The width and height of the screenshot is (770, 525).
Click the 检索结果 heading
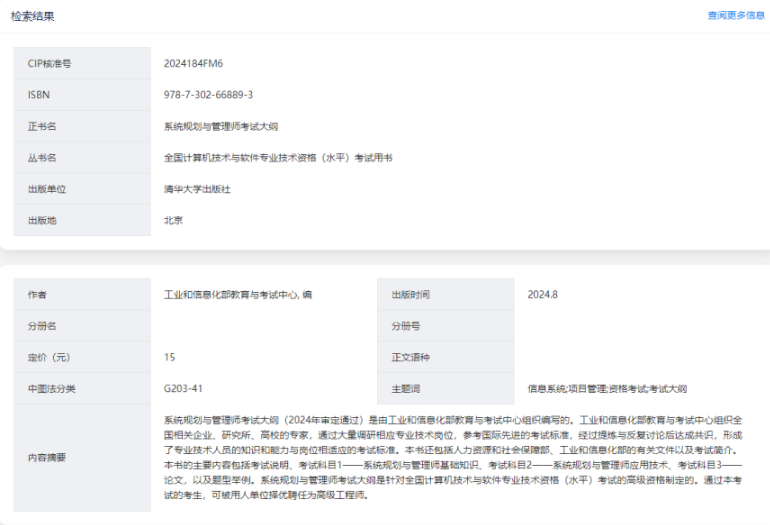pyautogui.click(x=33, y=16)
